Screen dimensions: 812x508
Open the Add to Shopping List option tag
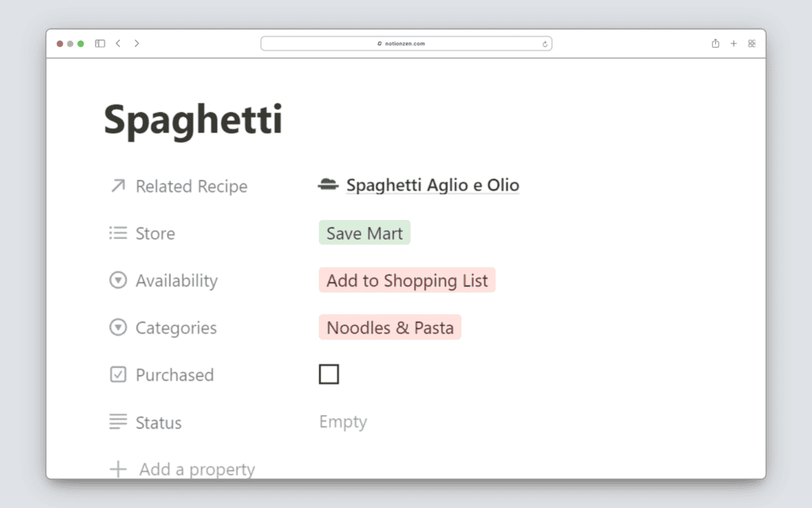(x=407, y=280)
